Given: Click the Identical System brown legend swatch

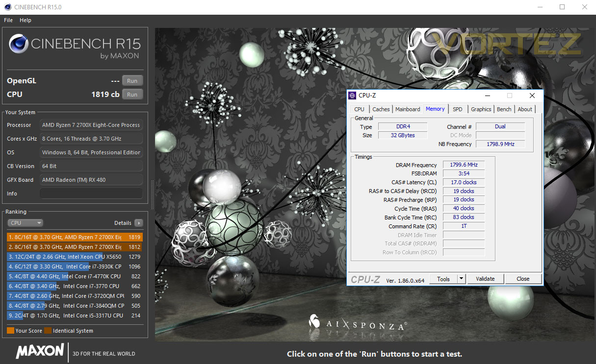Looking at the screenshot, I should (x=48, y=331).
